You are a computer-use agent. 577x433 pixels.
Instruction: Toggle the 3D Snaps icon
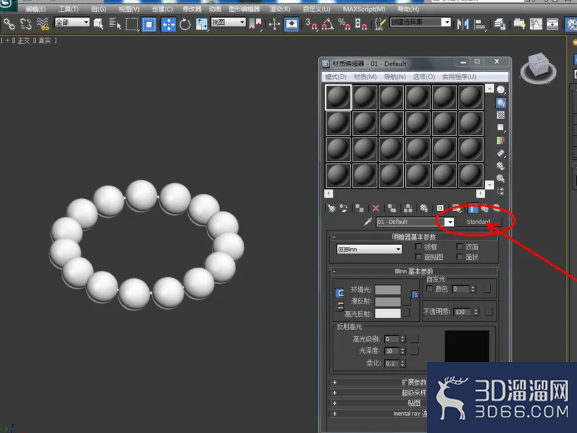click(x=311, y=24)
